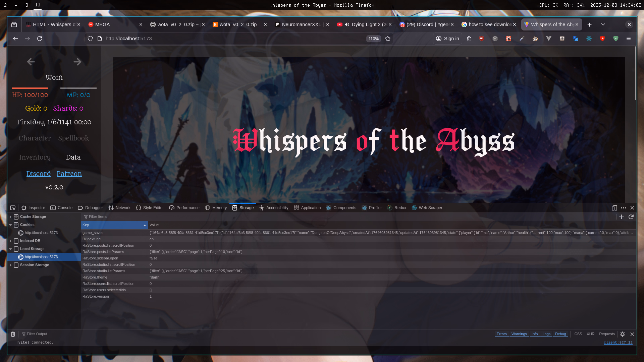Toggle the Errors filter in the console

pos(501,334)
